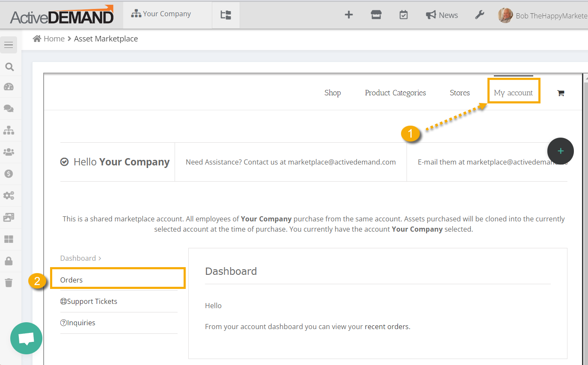
Task: Open My account menu item
Action: [514, 93]
